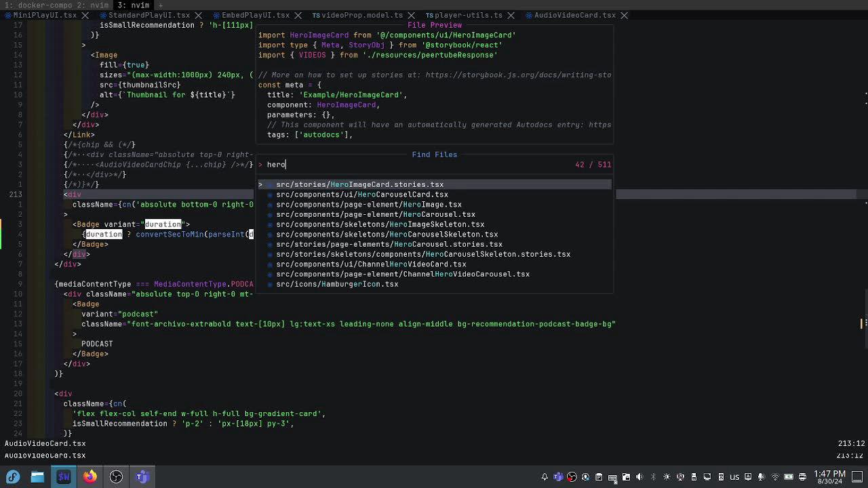Toggle the virtual keyboard tray icon

pos(612,477)
